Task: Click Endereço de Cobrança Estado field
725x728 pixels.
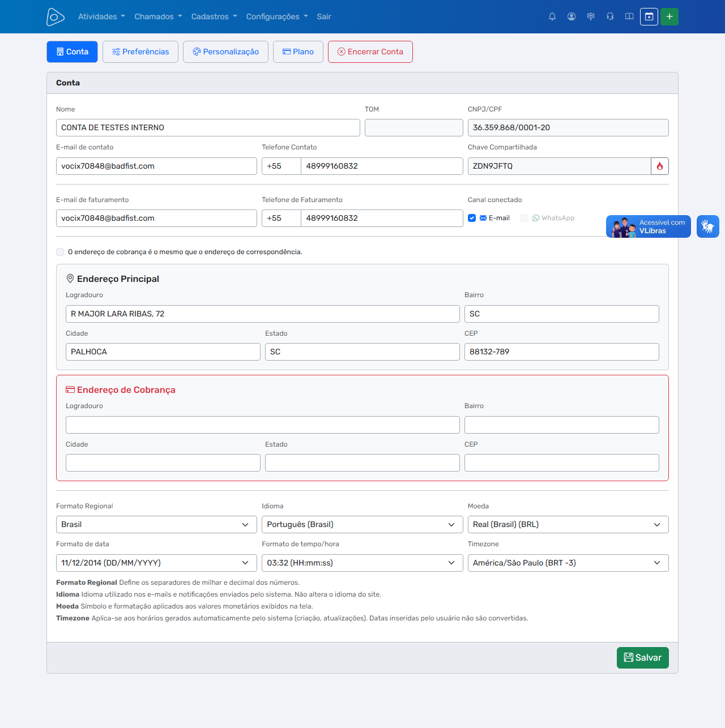Action: pyautogui.click(x=362, y=463)
